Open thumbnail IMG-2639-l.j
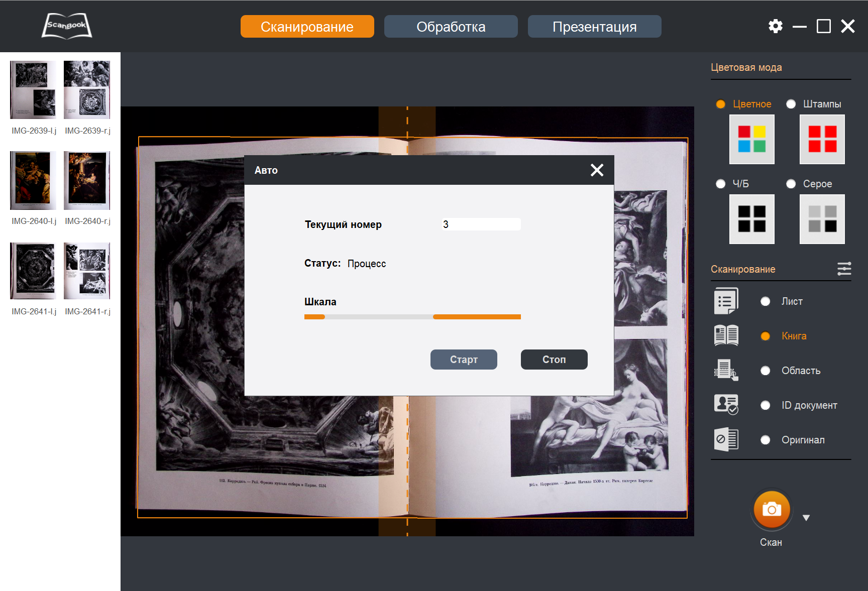868x591 pixels. 33,90
